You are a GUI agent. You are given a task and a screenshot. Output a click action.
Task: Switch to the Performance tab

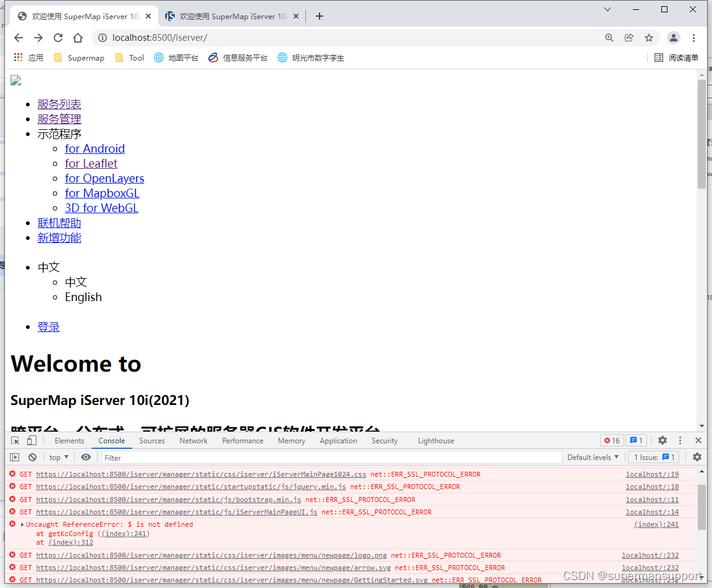243,441
